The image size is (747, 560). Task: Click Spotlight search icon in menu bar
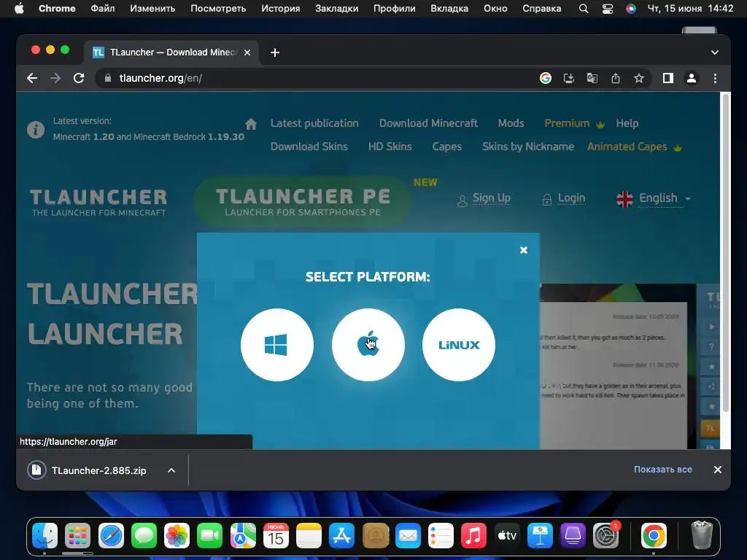[584, 9]
